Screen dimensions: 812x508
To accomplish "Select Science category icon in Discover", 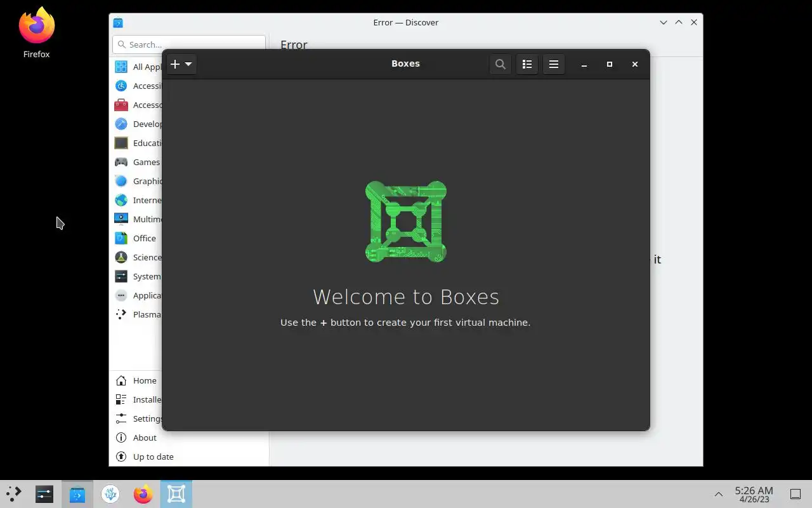I will point(121,257).
